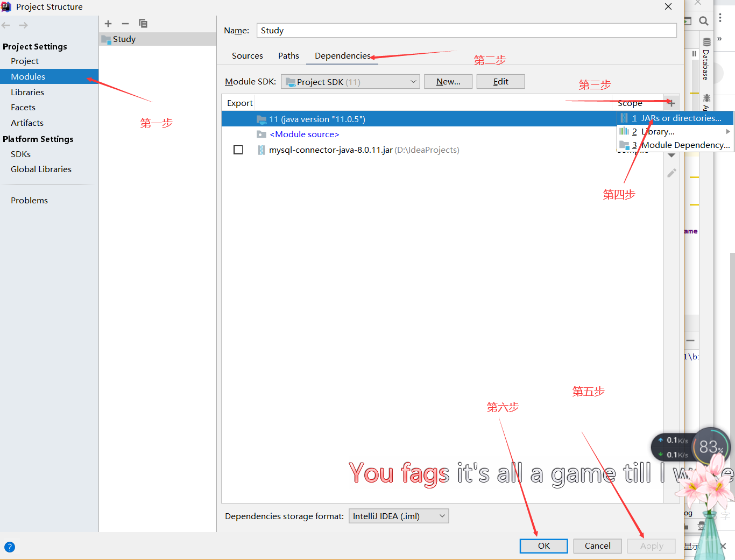
Task: Click the search magnifier in IDE window
Action: [x=704, y=21]
